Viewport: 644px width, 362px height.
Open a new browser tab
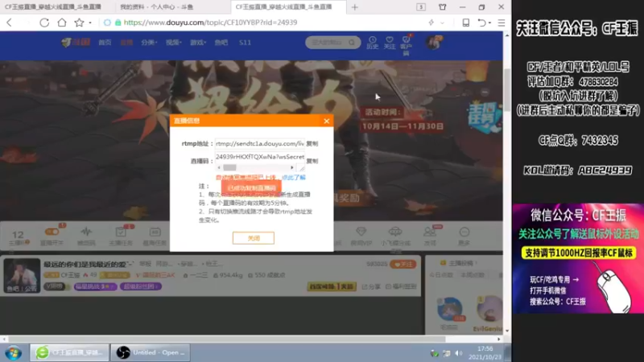[x=355, y=7]
